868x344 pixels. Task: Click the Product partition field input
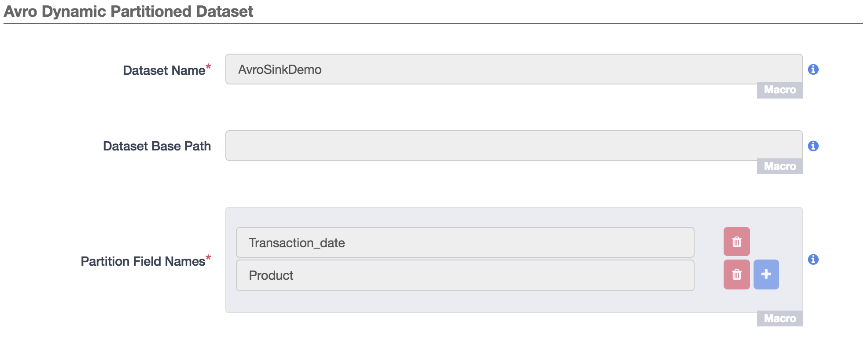[x=465, y=275]
